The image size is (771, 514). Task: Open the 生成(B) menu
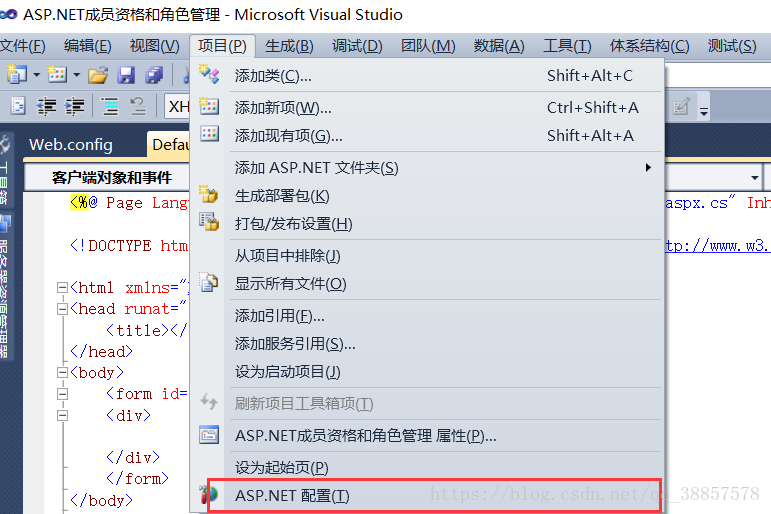289,46
